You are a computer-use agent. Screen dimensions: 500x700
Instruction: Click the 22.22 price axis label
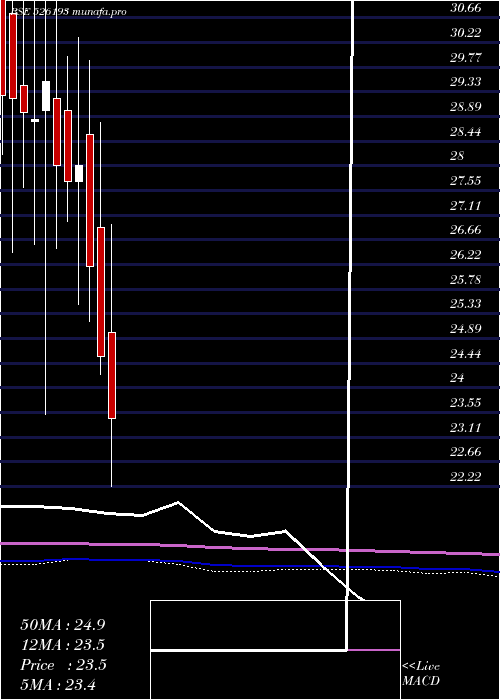click(466, 477)
